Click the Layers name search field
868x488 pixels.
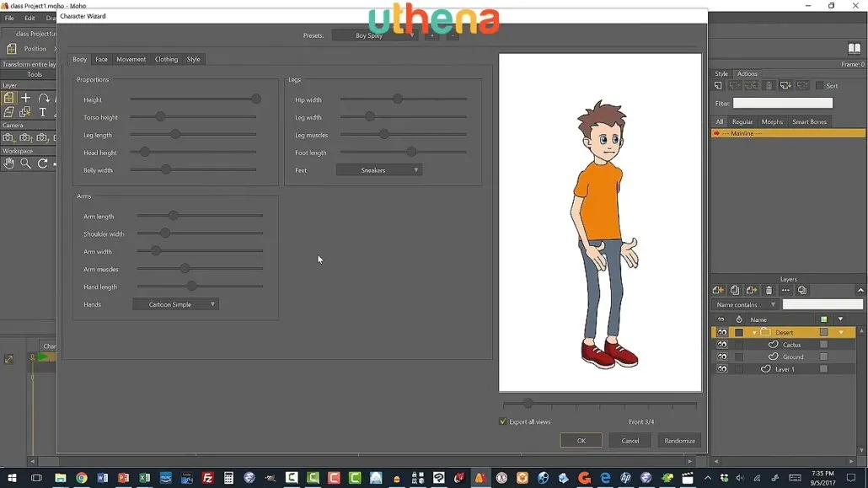point(822,304)
